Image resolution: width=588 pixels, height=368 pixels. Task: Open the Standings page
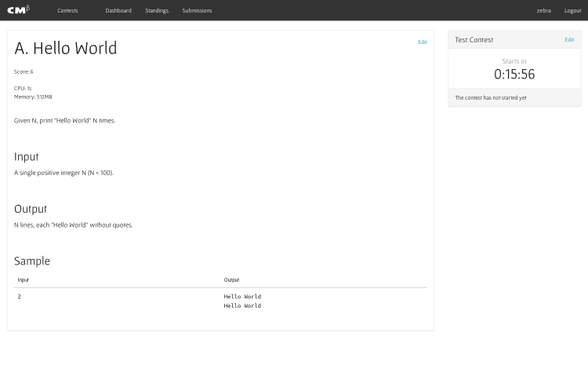[157, 11]
